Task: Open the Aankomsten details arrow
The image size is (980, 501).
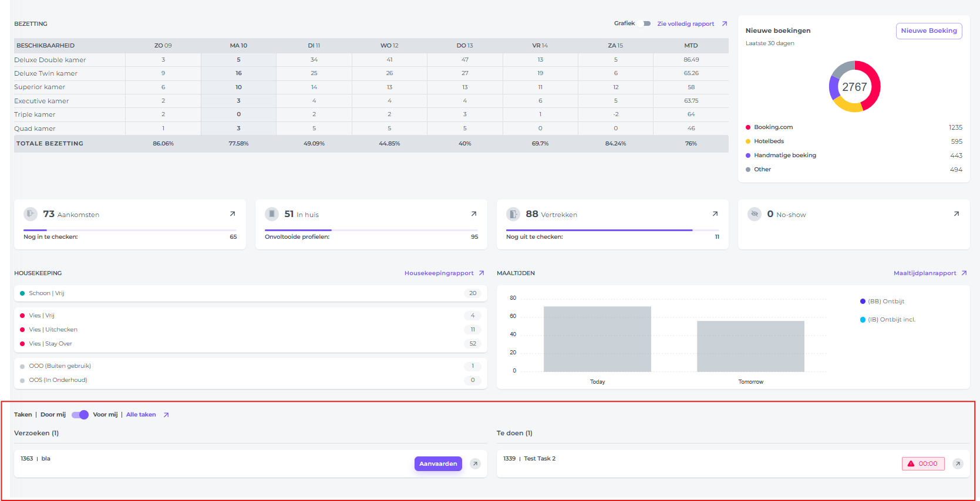Action: pyautogui.click(x=233, y=214)
